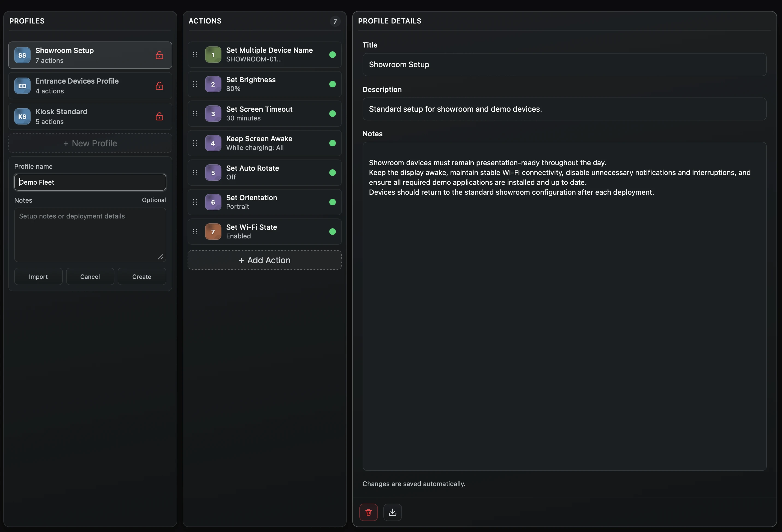This screenshot has width=782, height=532.
Task: Click the number 2 badge of Set Brightness
Action: [x=213, y=84]
